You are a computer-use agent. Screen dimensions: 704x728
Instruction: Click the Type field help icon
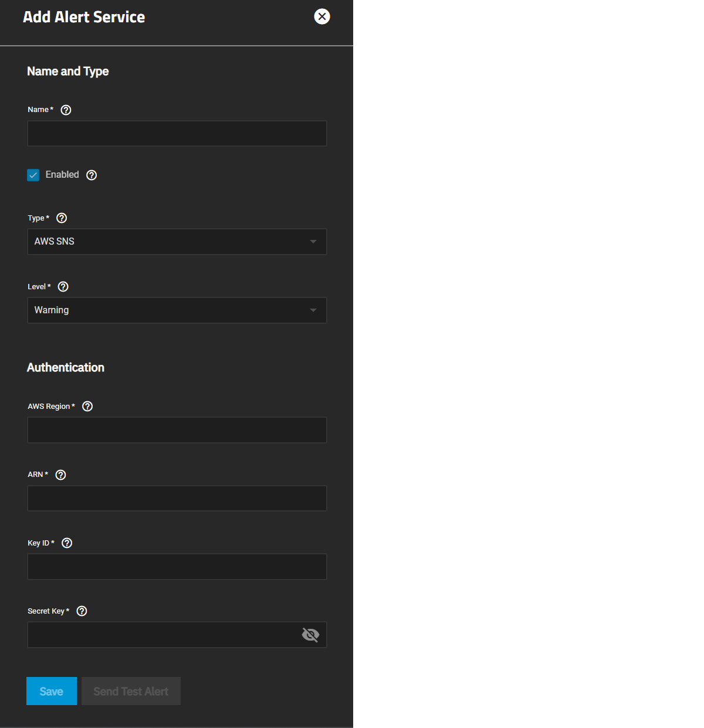(x=62, y=218)
